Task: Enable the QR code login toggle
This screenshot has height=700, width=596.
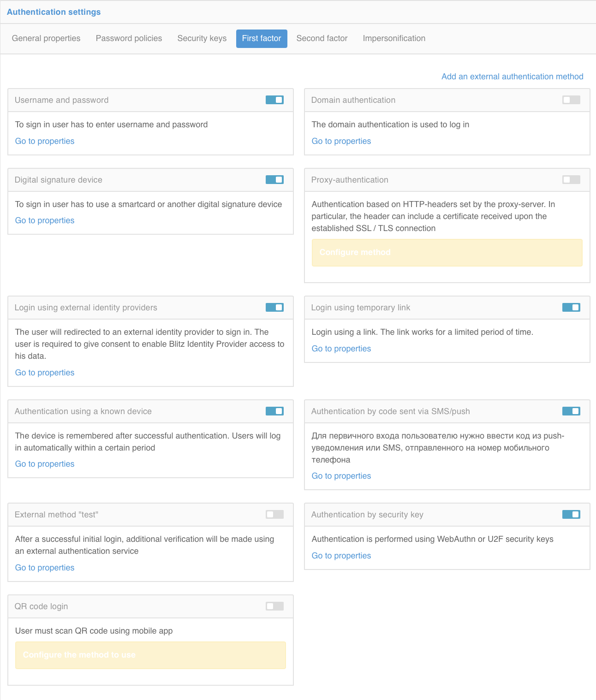Action: pyautogui.click(x=274, y=606)
